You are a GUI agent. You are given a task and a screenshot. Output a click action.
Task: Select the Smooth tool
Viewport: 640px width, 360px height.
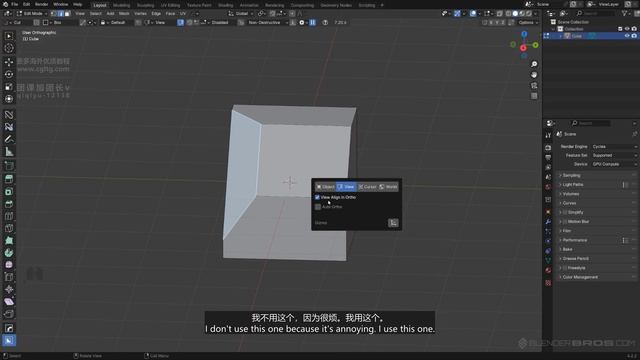point(9,265)
